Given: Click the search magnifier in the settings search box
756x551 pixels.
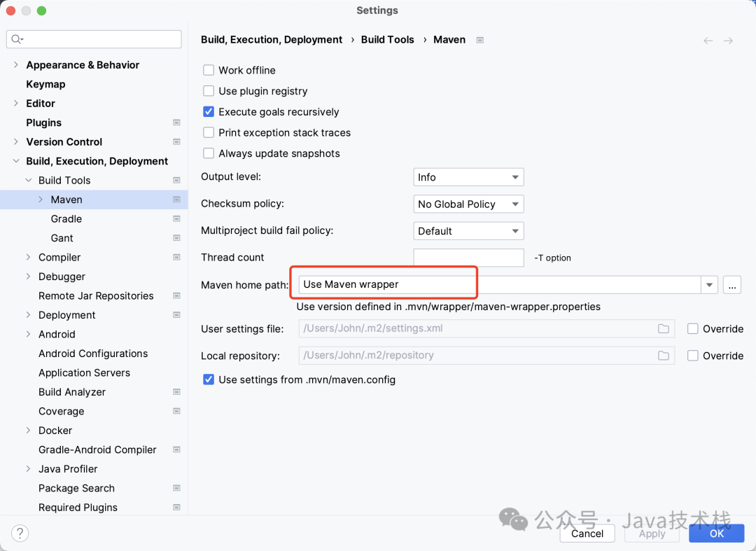Looking at the screenshot, I should [x=15, y=39].
